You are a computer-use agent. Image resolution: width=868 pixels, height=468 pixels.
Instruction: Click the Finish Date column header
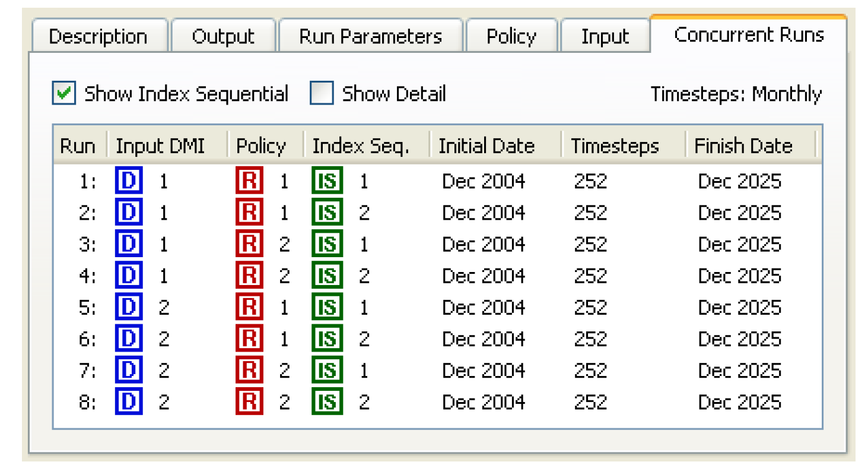click(x=743, y=146)
